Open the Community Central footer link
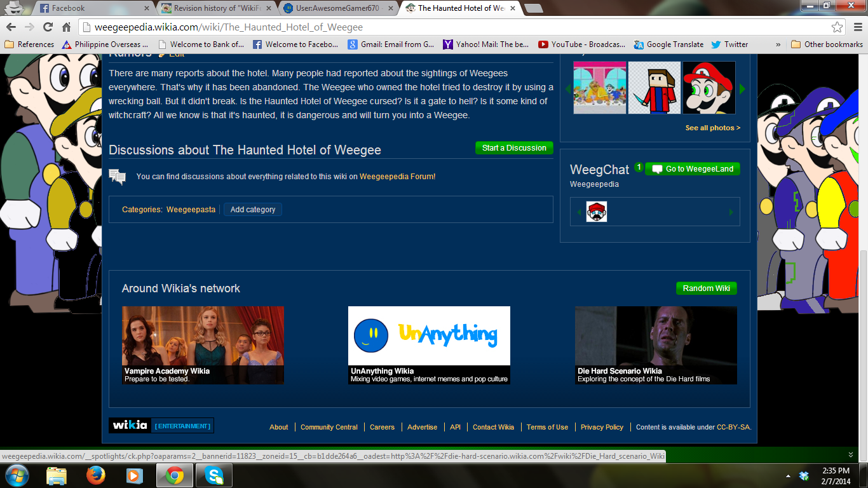This screenshot has height=488, width=868. pos(329,427)
